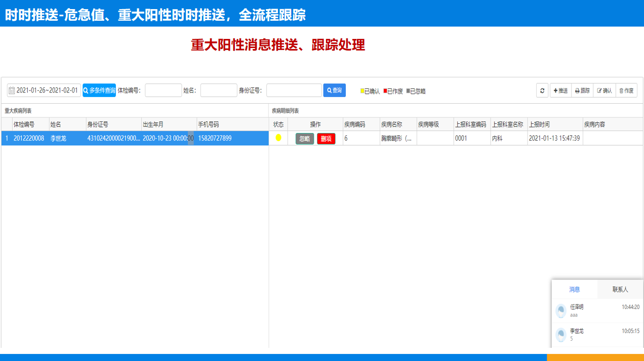Focus the 体检编号 input field

(164, 91)
